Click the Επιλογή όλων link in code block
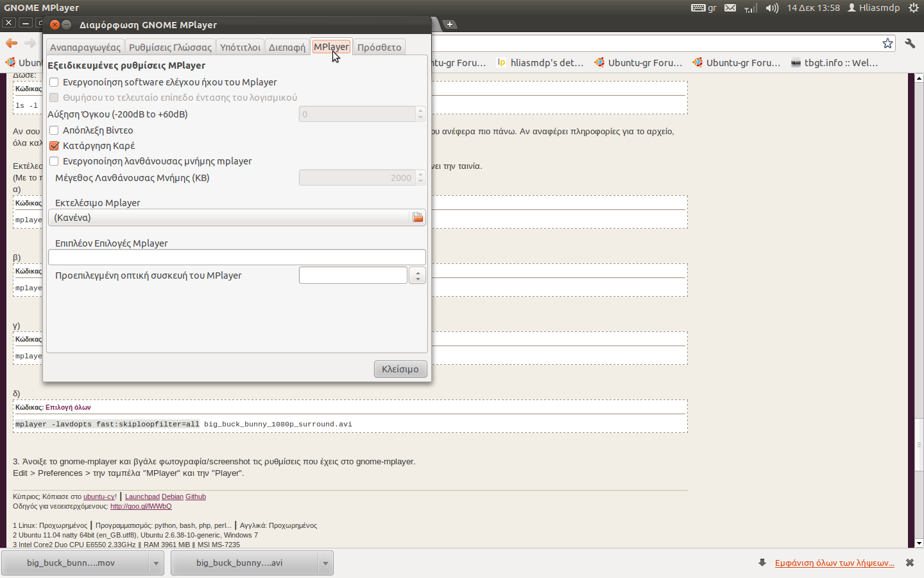 coord(68,407)
